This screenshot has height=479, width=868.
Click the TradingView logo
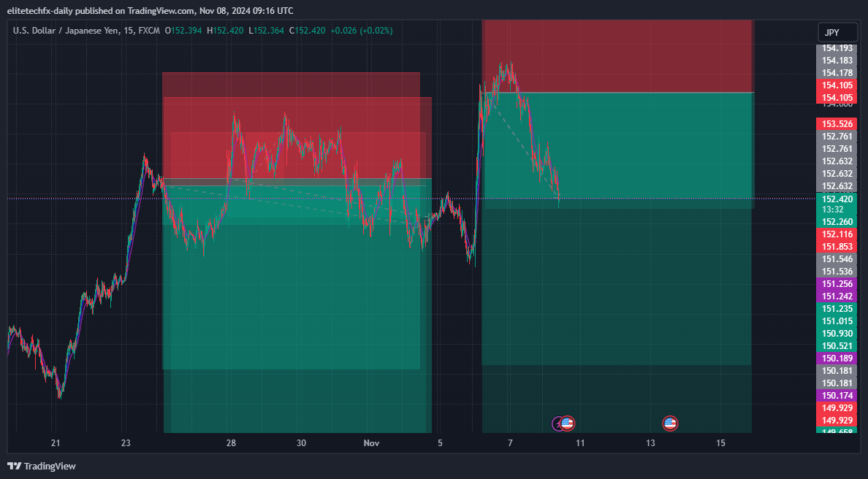pyautogui.click(x=42, y=467)
